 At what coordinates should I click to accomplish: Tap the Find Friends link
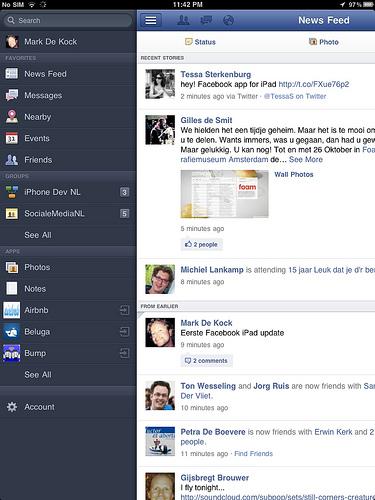pos(253,454)
